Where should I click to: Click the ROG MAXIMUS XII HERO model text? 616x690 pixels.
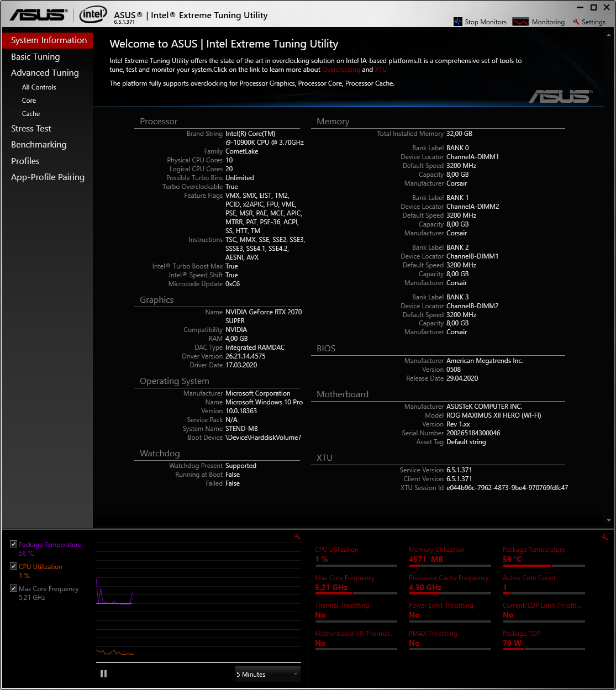(494, 415)
